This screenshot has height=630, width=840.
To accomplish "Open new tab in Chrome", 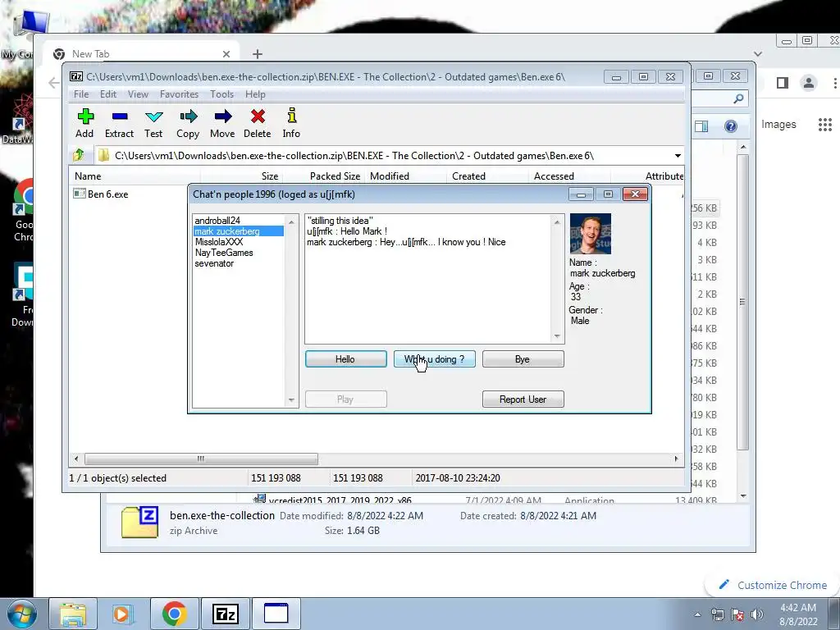I will coord(257,54).
